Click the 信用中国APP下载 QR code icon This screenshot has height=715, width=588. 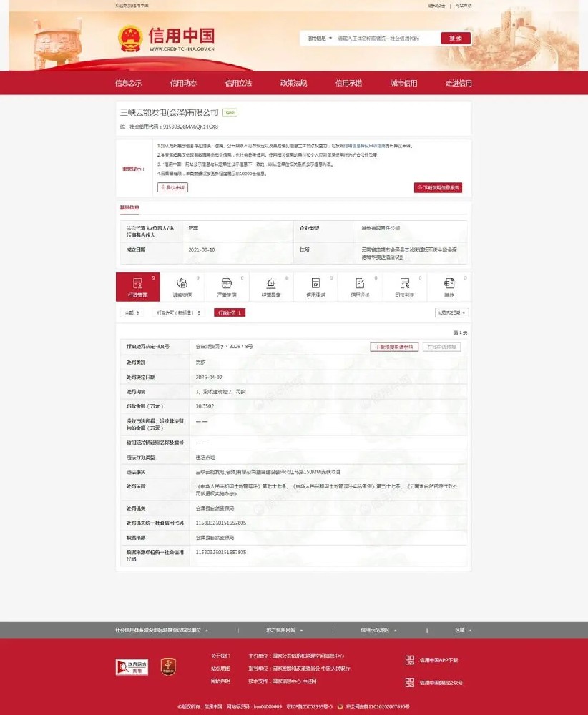(410, 660)
